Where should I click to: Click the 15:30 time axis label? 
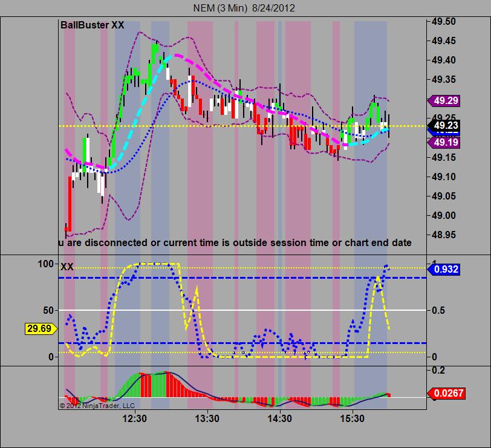point(353,418)
